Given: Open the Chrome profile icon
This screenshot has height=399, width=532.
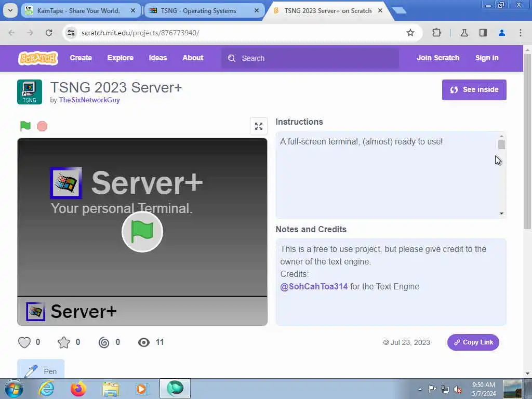Looking at the screenshot, I should coord(502,33).
